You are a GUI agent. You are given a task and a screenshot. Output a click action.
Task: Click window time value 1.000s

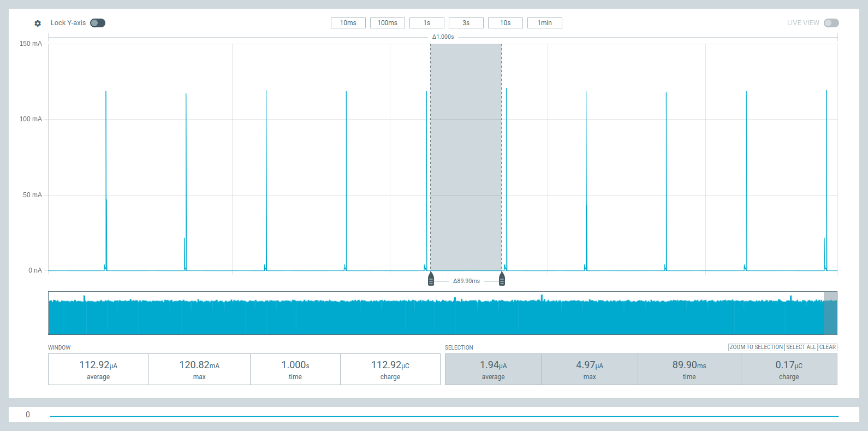click(x=295, y=365)
